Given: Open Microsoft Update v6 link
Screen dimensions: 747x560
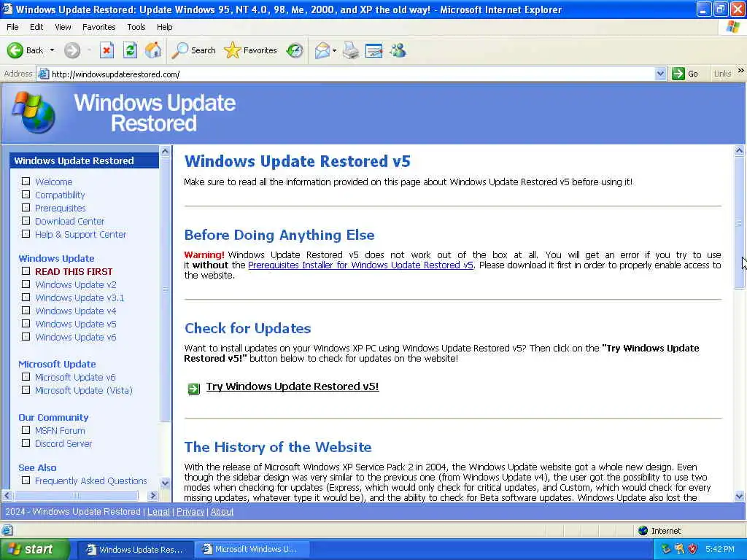Looking at the screenshot, I should (75, 377).
